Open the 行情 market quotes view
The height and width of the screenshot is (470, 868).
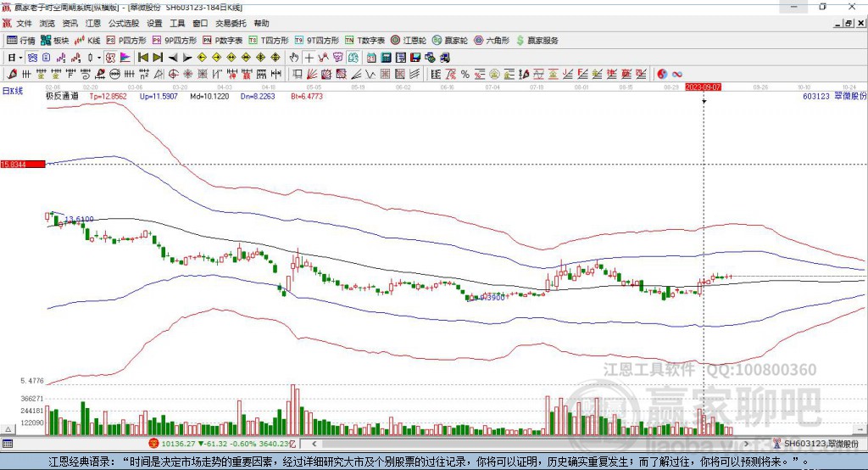click(x=21, y=40)
